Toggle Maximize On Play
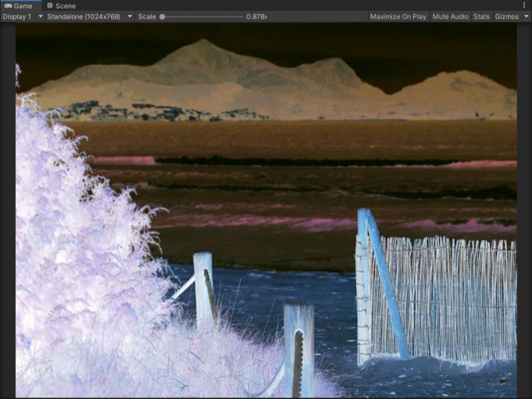Image resolution: width=532 pixels, height=399 pixels. 398,17
